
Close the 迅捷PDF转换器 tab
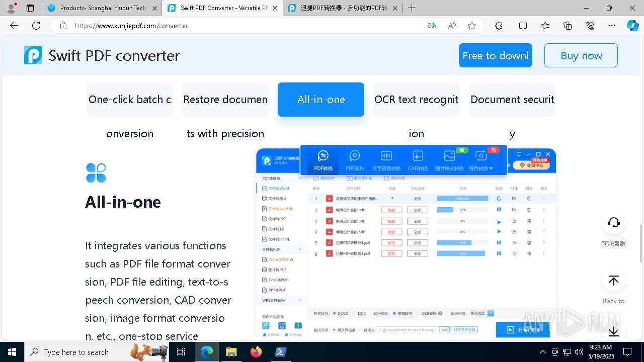(395, 8)
